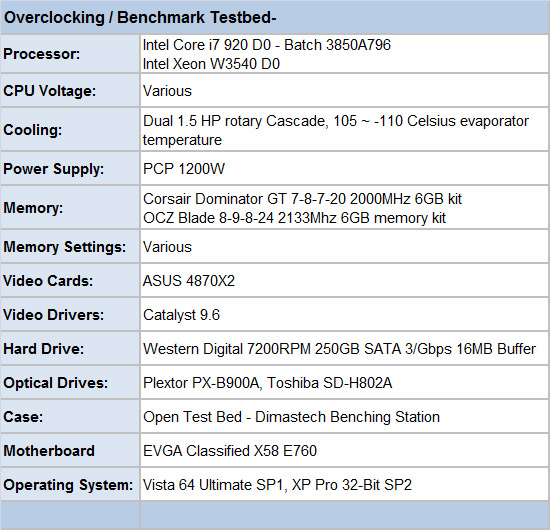
Task: Click the OCZ Blade 2133Mhz memory line
Action: [x=294, y=218]
